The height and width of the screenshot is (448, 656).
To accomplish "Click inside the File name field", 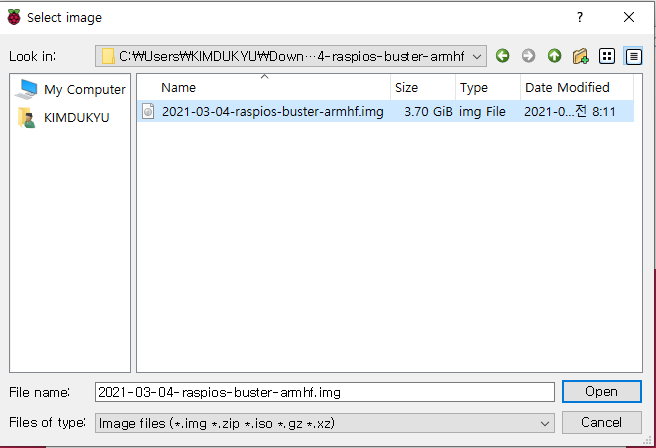I will pos(325,392).
